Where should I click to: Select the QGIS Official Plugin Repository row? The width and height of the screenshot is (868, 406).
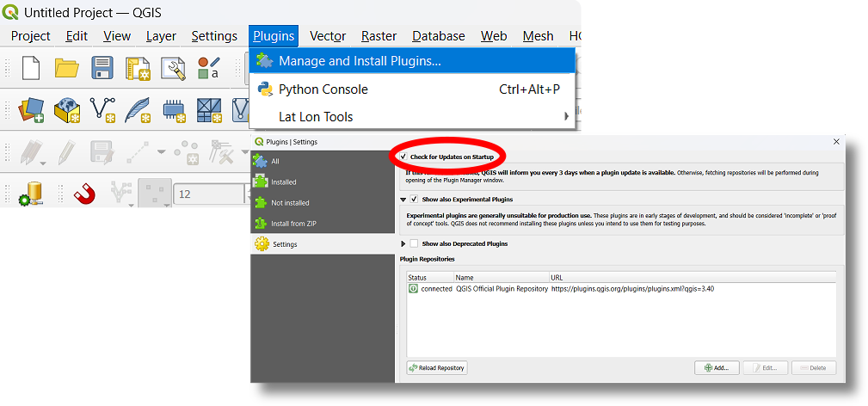pyautogui.click(x=621, y=288)
